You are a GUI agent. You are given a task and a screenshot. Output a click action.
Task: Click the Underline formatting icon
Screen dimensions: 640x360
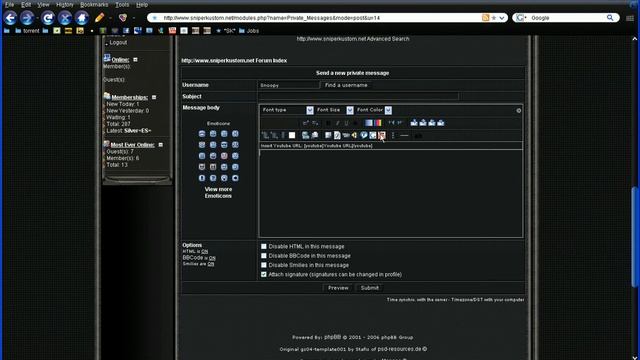click(x=347, y=123)
